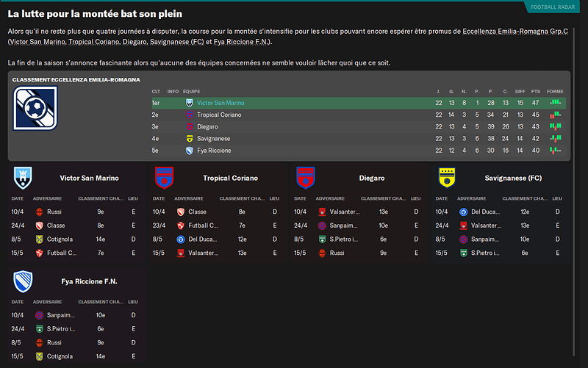Open the Football Radar tag
This screenshot has width=588, height=368.
click(x=553, y=7)
